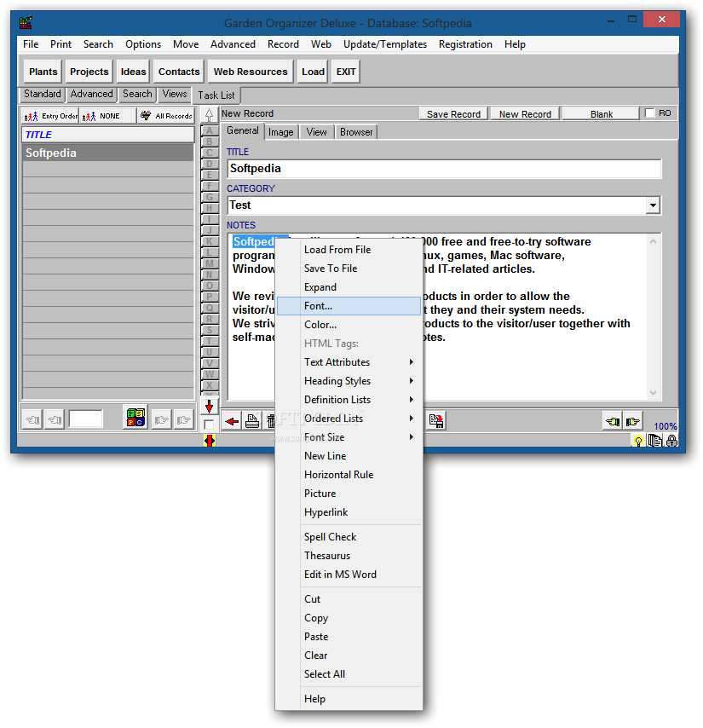Click the EXIT button
The height and width of the screenshot is (728, 703).
(x=346, y=72)
